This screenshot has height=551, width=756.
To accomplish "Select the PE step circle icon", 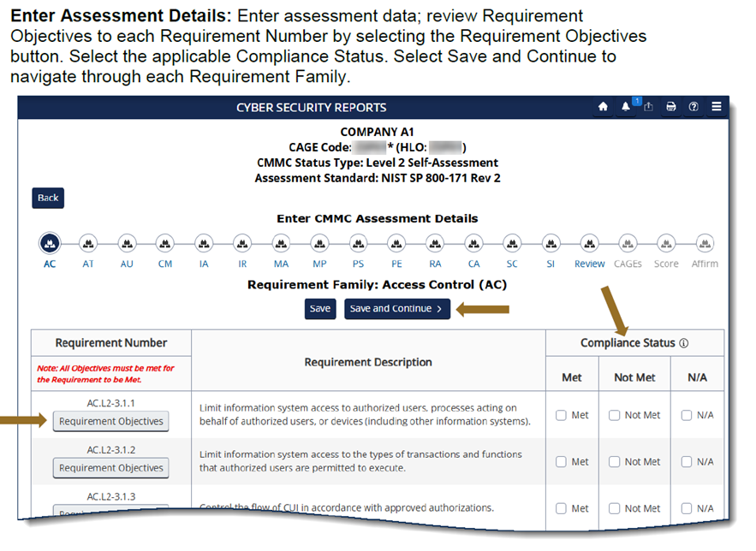I will 396,244.
